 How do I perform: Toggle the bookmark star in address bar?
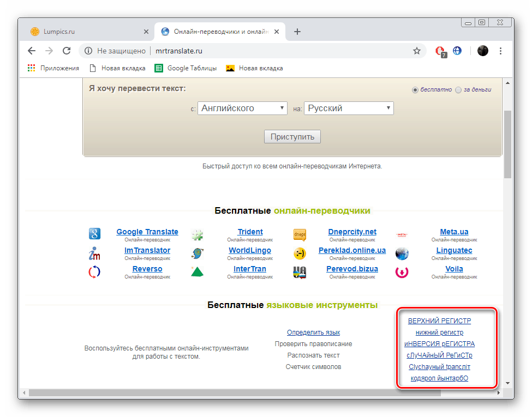click(x=417, y=50)
